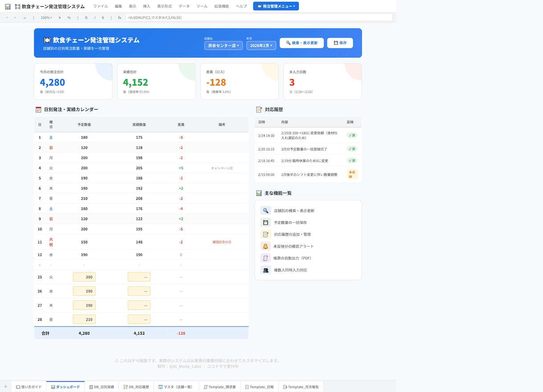
Task: Open the ファイル menu
Action: point(101,6)
